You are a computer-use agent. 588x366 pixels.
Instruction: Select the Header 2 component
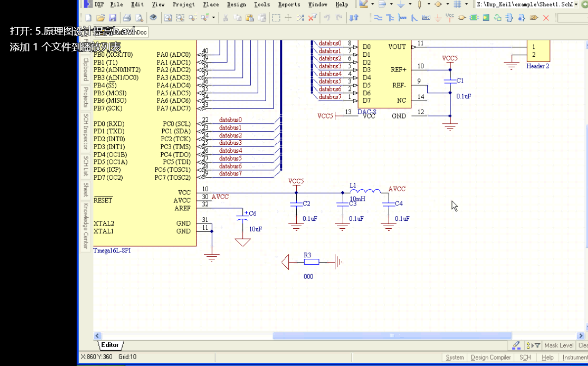(538, 50)
